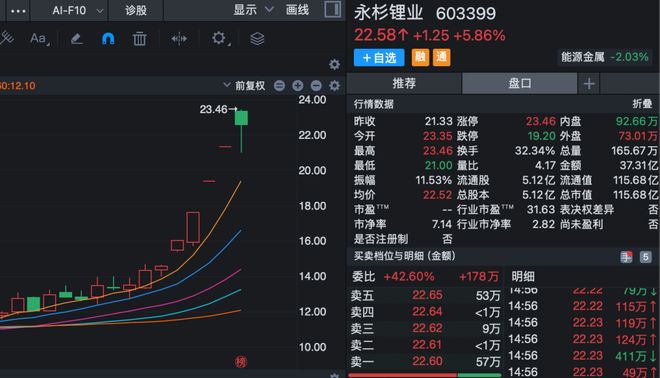Click the orange 融 margin badge
The width and height of the screenshot is (660, 378).
[420, 57]
